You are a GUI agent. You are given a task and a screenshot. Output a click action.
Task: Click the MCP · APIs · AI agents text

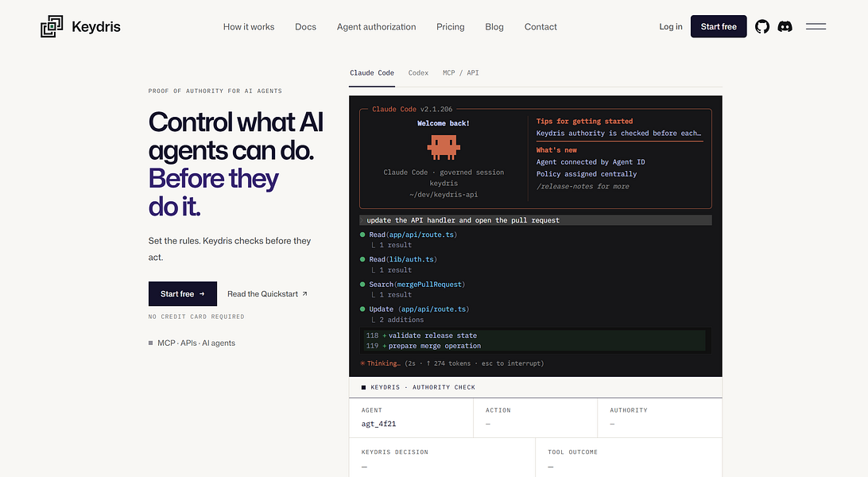tap(196, 343)
